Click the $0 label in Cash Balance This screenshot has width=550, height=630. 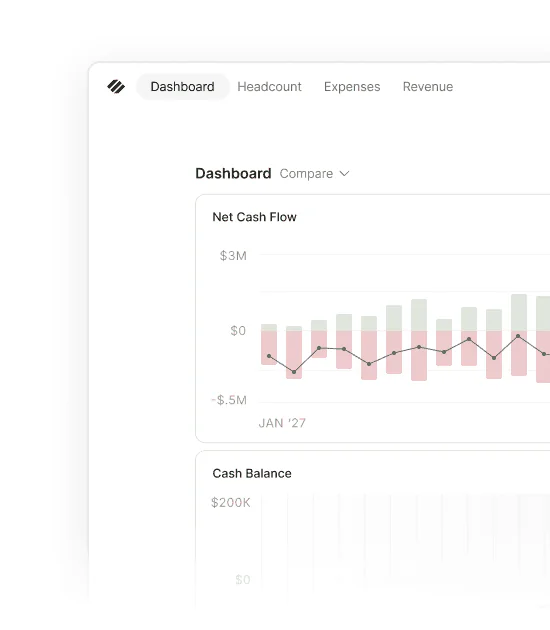243,580
